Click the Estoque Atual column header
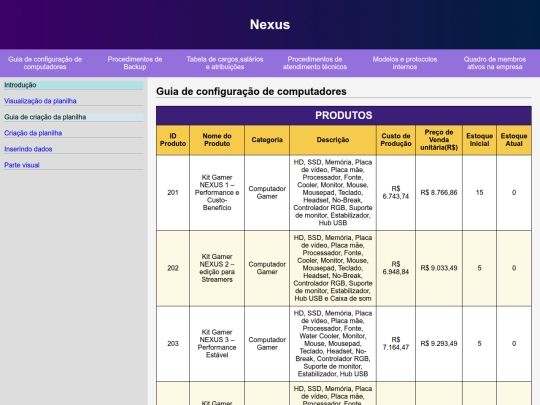 (514, 140)
